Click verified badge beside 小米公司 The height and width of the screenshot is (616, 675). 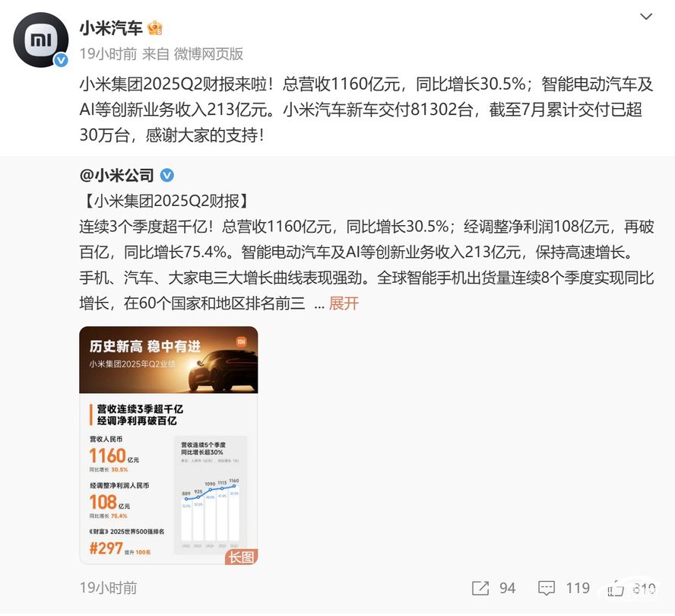click(x=167, y=176)
